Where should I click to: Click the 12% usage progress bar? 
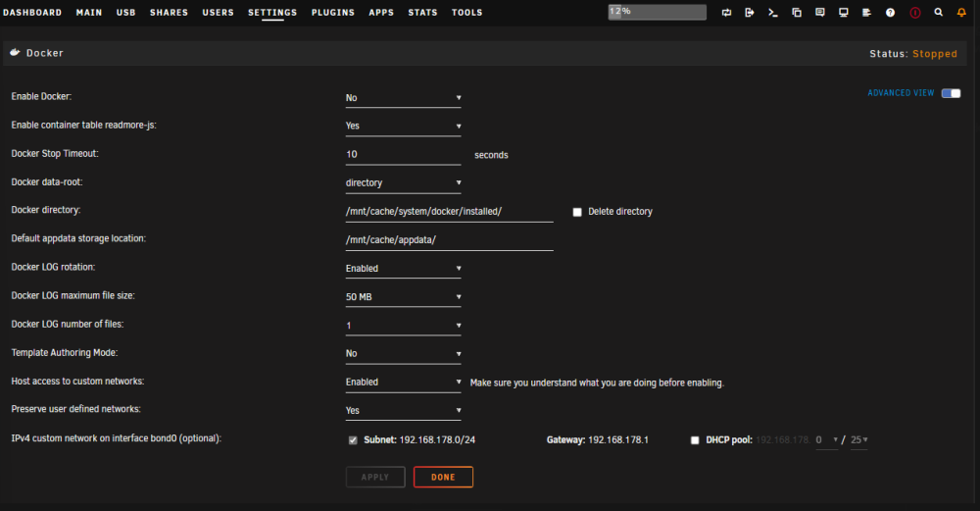pyautogui.click(x=657, y=12)
